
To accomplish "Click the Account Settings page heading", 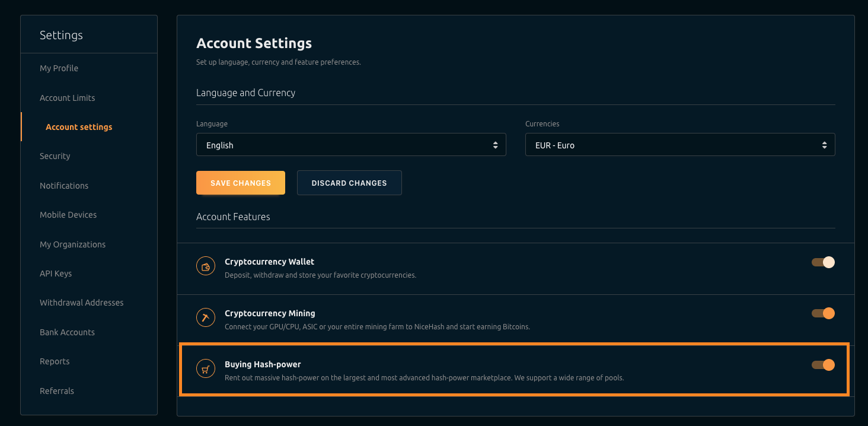I will tap(254, 43).
